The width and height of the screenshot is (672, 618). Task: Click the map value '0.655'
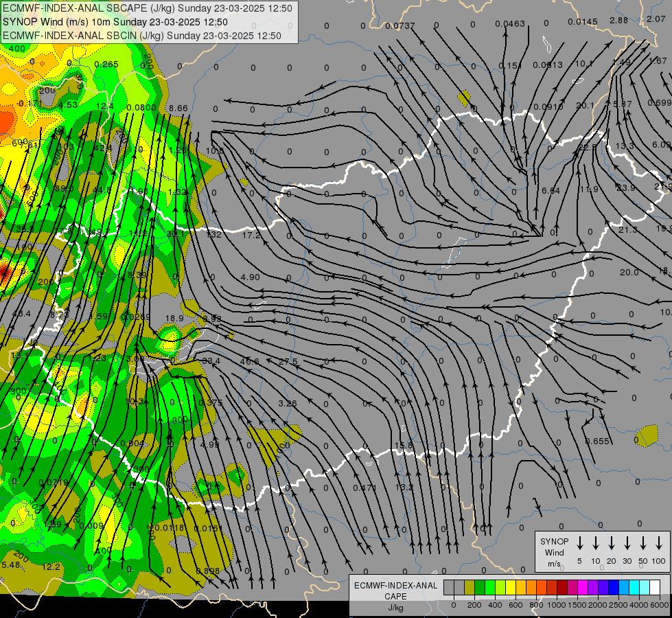(x=597, y=442)
